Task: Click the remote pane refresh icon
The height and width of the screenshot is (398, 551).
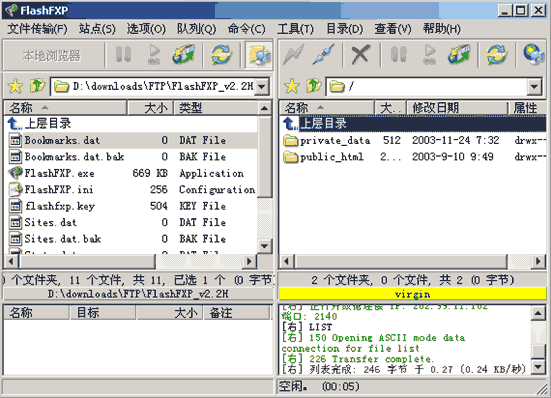Action: coord(497,55)
